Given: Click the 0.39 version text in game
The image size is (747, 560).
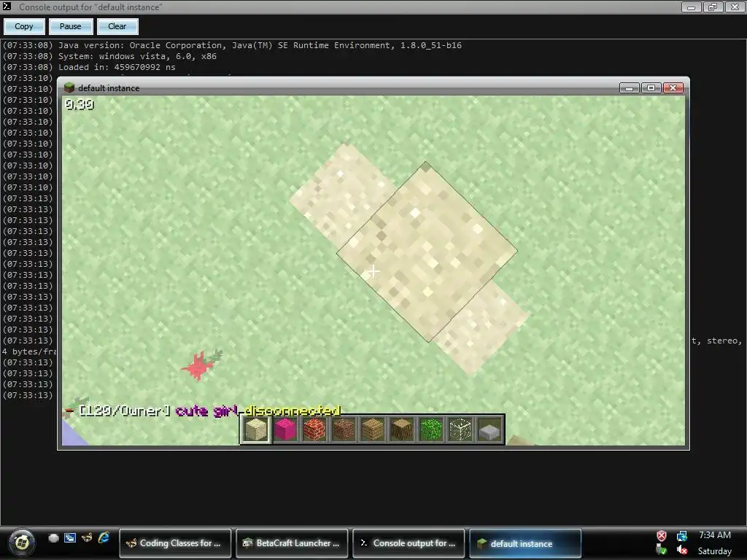Looking at the screenshot, I should click(80, 104).
